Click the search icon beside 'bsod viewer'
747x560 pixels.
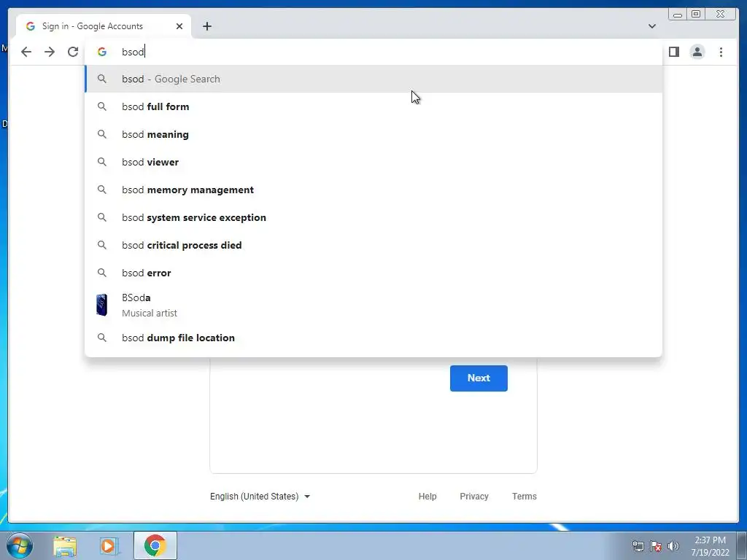pyautogui.click(x=102, y=162)
